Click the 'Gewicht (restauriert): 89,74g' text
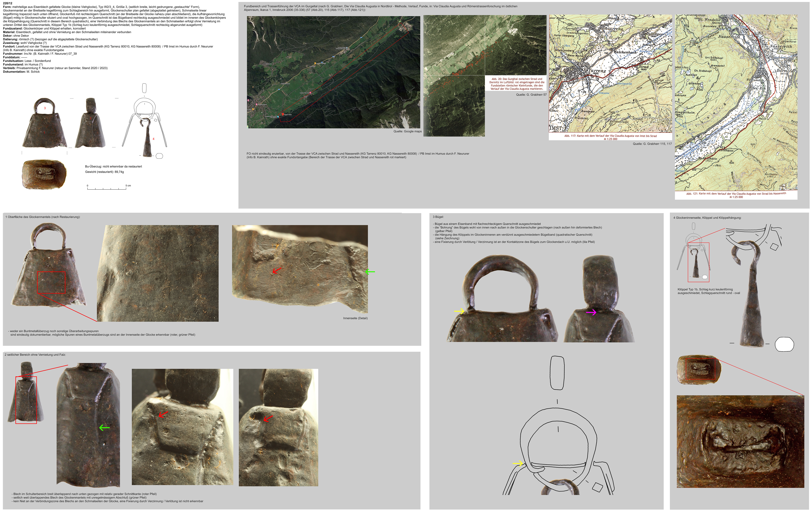Screen dimensions: 812x511 [x=105, y=172]
